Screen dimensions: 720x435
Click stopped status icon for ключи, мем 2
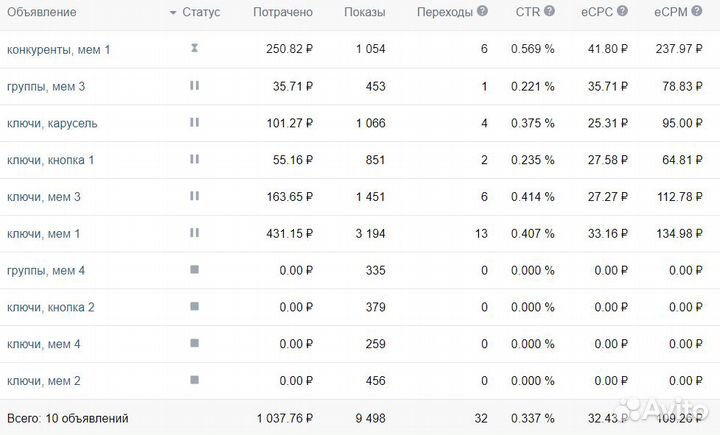click(x=194, y=381)
